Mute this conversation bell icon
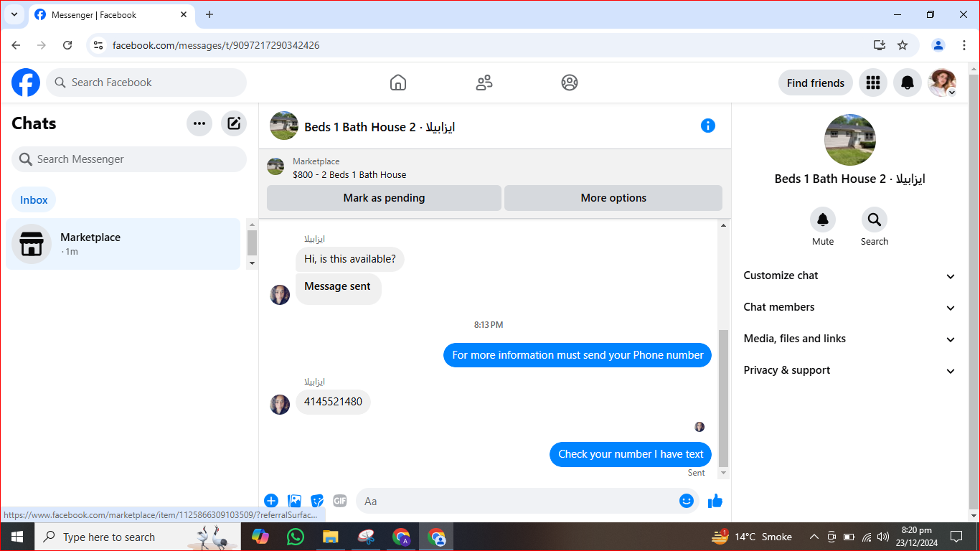This screenshot has height=551, width=980. point(823,220)
